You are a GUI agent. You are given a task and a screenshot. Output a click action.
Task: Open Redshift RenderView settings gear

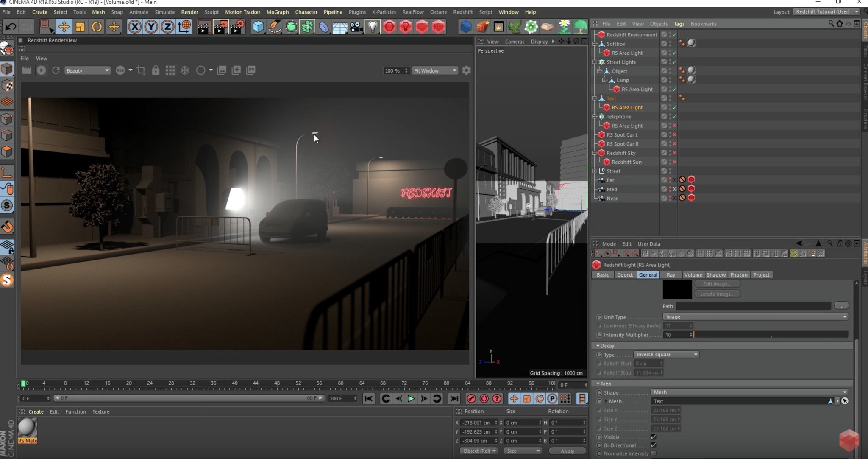point(466,70)
